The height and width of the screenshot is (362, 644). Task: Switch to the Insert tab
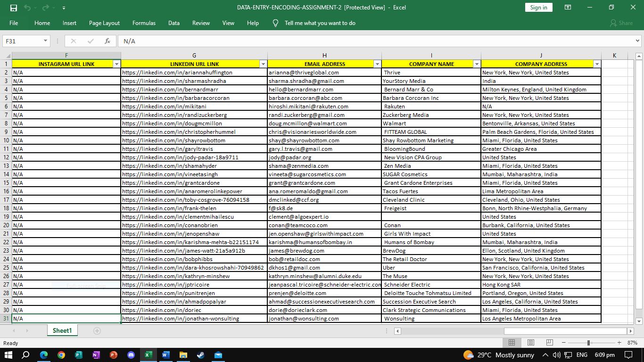69,23
